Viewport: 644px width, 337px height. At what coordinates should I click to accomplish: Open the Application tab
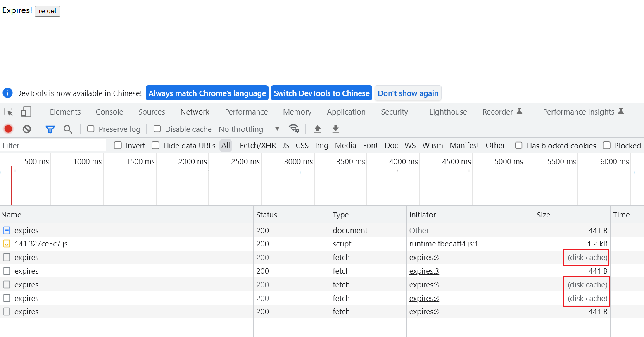346,112
